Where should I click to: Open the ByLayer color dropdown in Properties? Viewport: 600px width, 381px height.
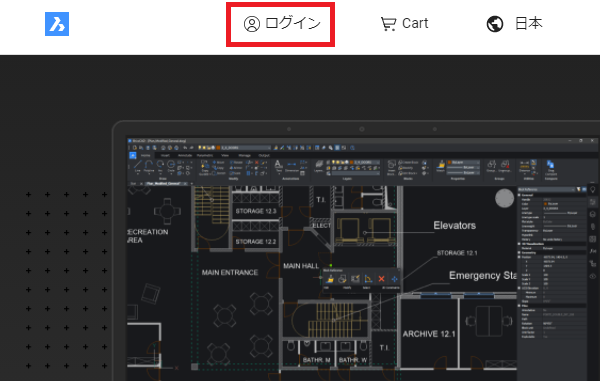pos(463,163)
